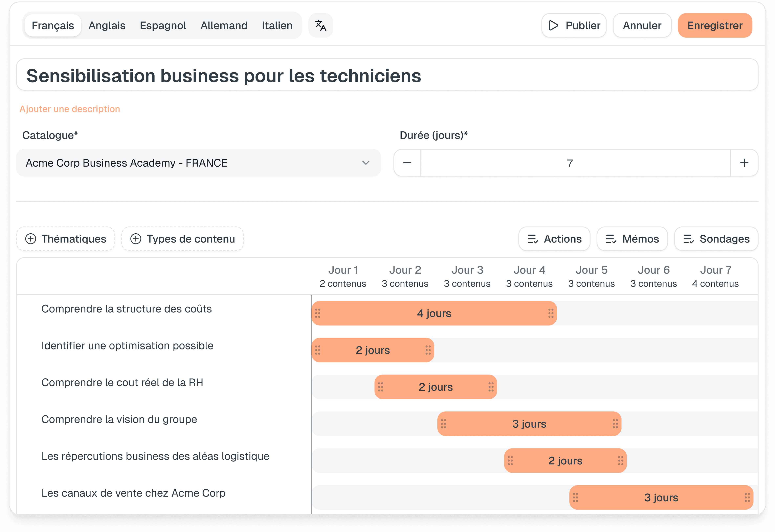The height and width of the screenshot is (532, 775).
Task: Add a Types de contenu with the plus icon
Action: (x=136, y=239)
